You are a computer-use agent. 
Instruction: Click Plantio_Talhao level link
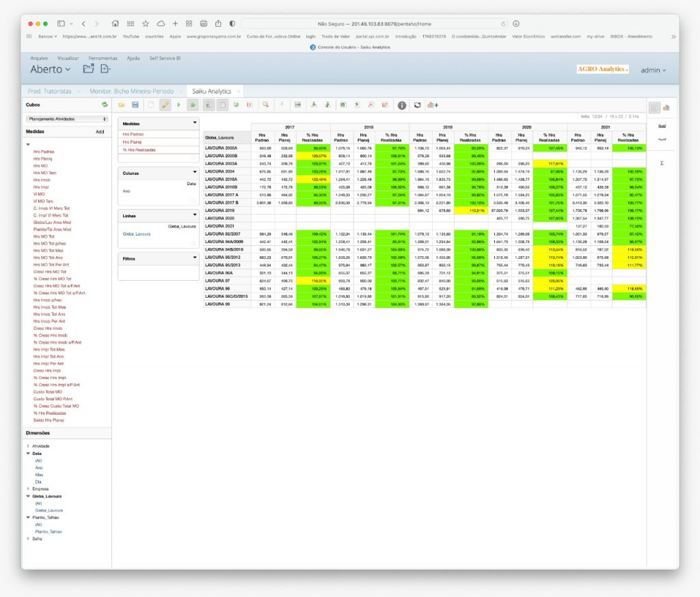click(x=49, y=532)
